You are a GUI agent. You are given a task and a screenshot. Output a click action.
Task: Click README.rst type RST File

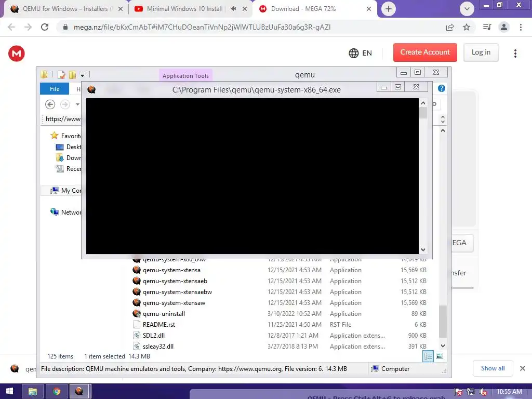340,324
